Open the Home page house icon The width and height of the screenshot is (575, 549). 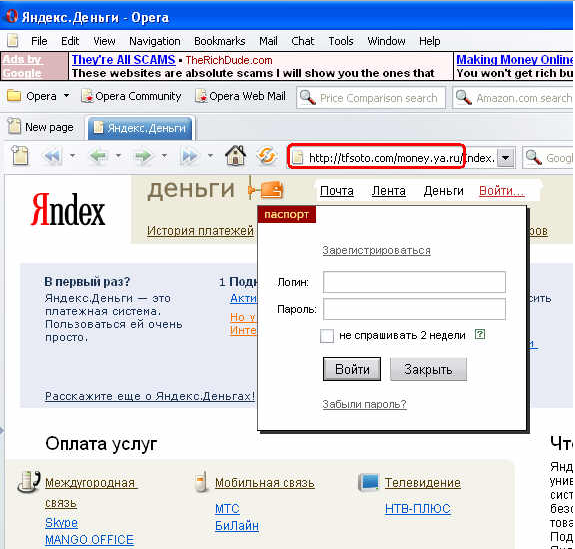coord(235,155)
